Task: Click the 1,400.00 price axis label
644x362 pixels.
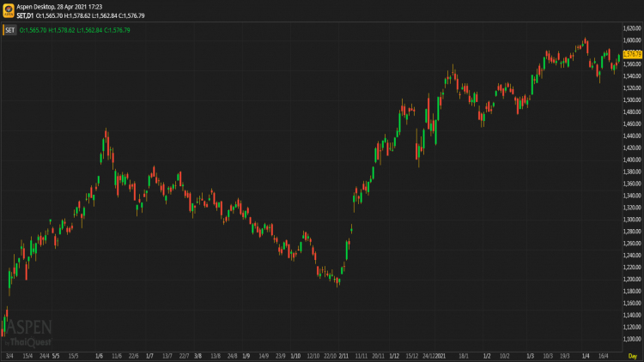Action: pos(632,160)
